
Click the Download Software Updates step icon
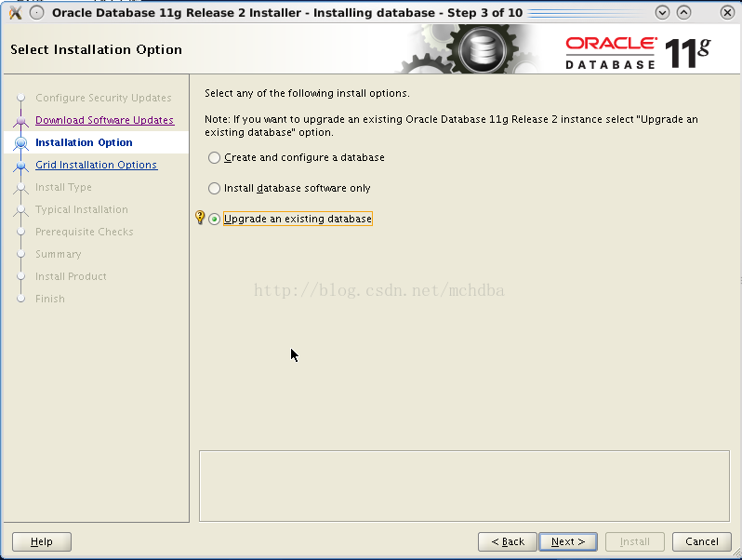click(20, 121)
